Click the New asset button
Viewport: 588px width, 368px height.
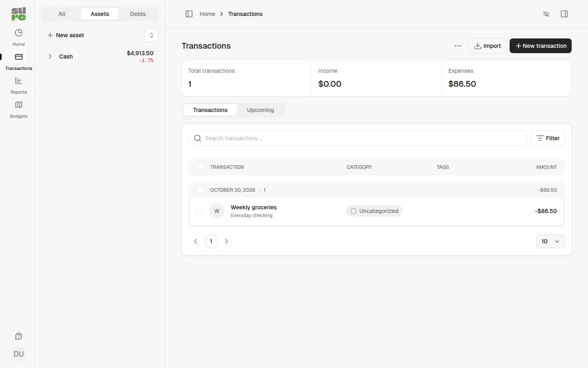point(66,35)
